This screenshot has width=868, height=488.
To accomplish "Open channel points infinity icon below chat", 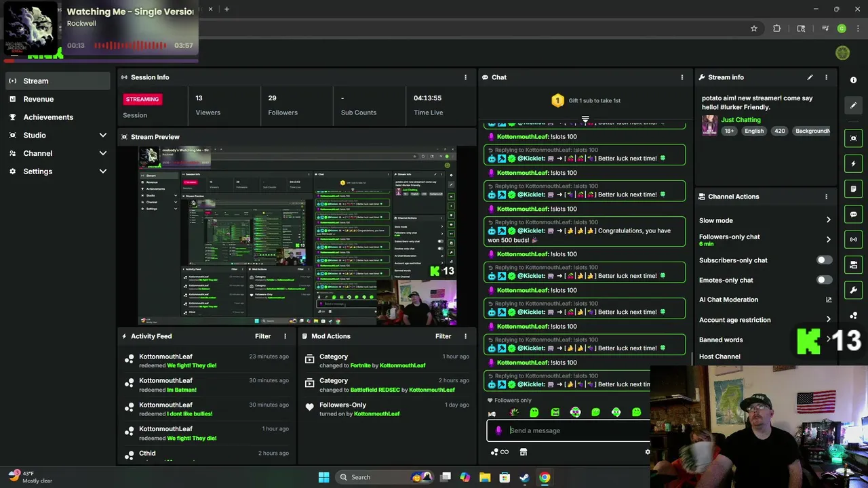I will tap(500, 452).
